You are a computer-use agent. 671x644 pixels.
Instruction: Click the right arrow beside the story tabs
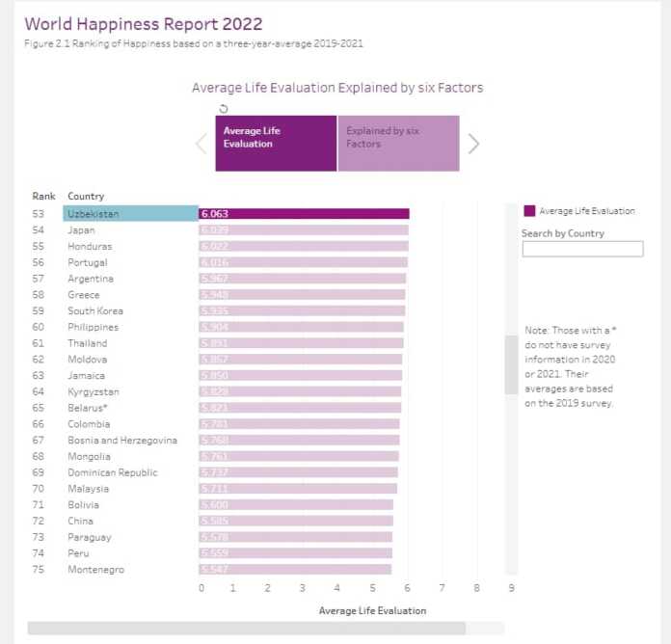(473, 144)
